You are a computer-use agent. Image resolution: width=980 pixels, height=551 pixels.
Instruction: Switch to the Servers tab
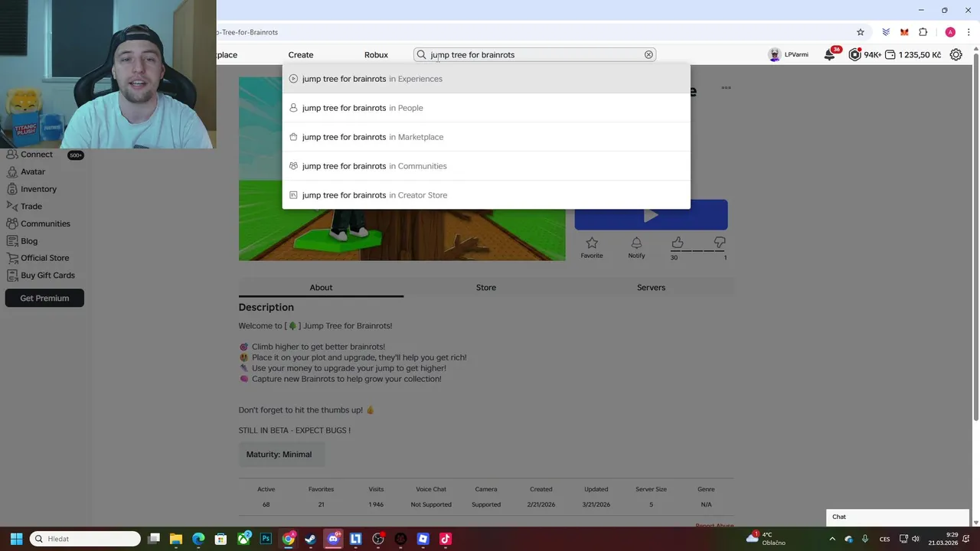pyautogui.click(x=651, y=288)
